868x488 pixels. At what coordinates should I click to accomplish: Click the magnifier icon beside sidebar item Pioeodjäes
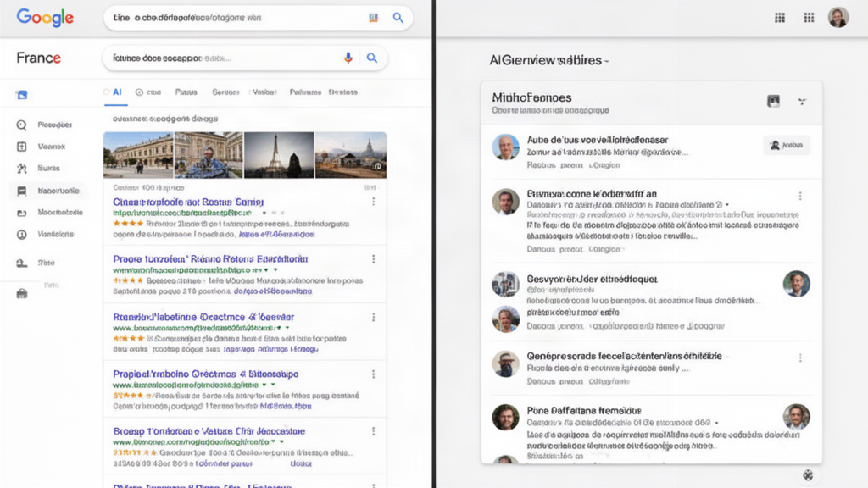pyautogui.click(x=21, y=125)
